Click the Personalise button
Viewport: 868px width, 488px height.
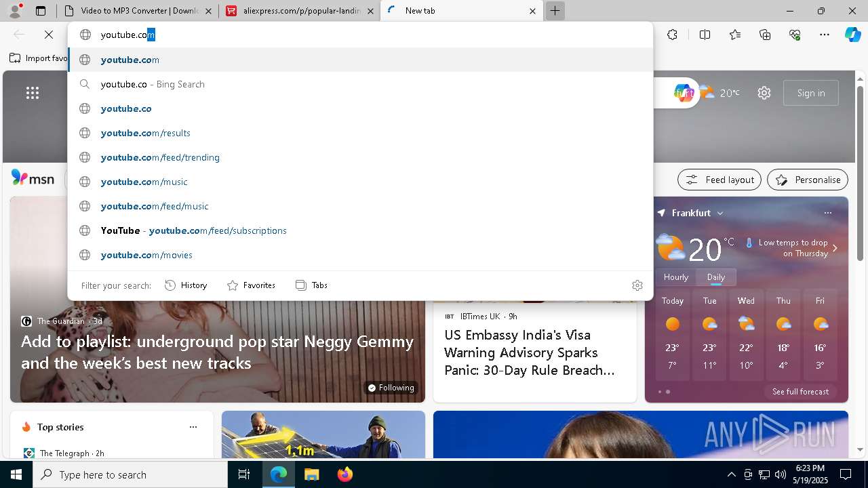pos(808,180)
